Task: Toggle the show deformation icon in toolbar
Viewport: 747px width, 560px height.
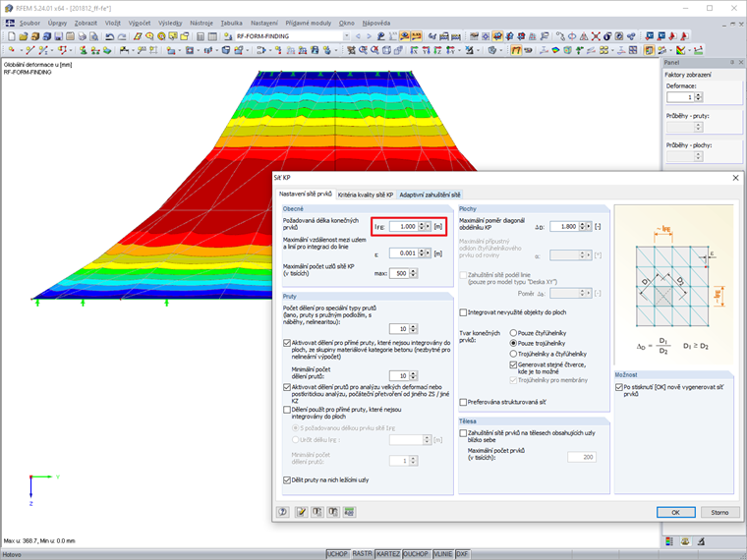Action: [516, 50]
